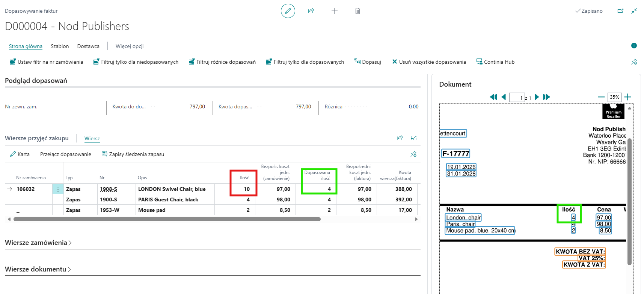Click Ustaw filtr na nr zamówienia

[x=47, y=62]
